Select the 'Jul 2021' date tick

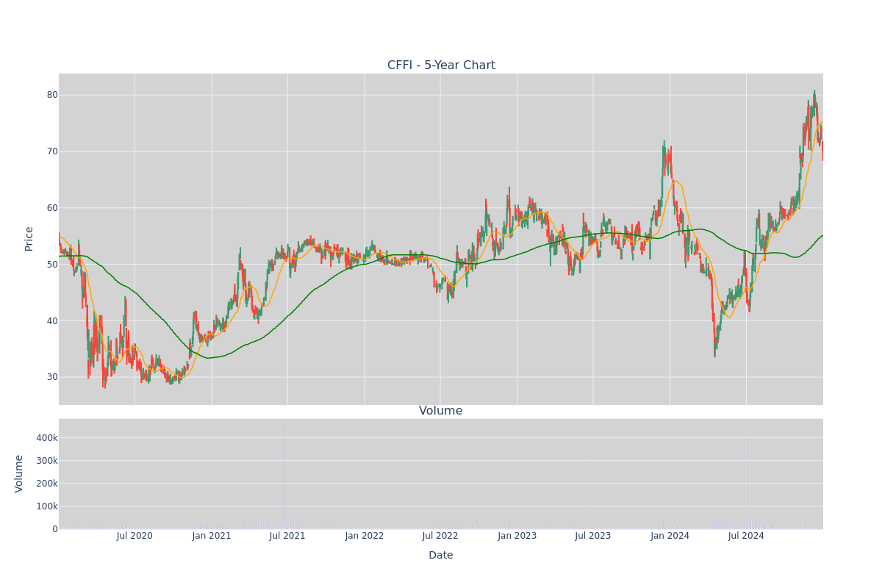click(x=287, y=536)
